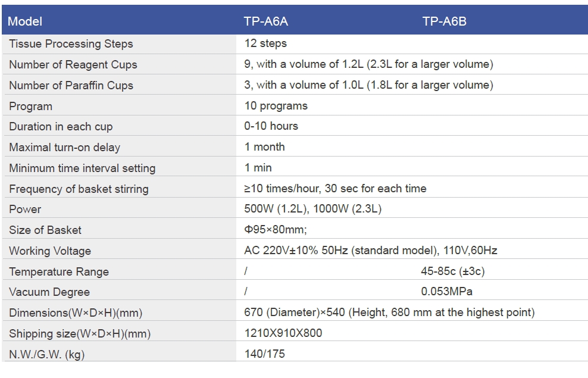The width and height of the screenshot is (588, 378).
Task: Select the Frequency of basket stirring label
Action: pos(79,189)
